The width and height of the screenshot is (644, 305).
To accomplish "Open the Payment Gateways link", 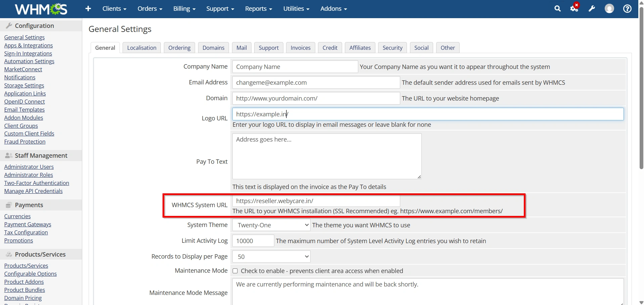I will point(28,224).
